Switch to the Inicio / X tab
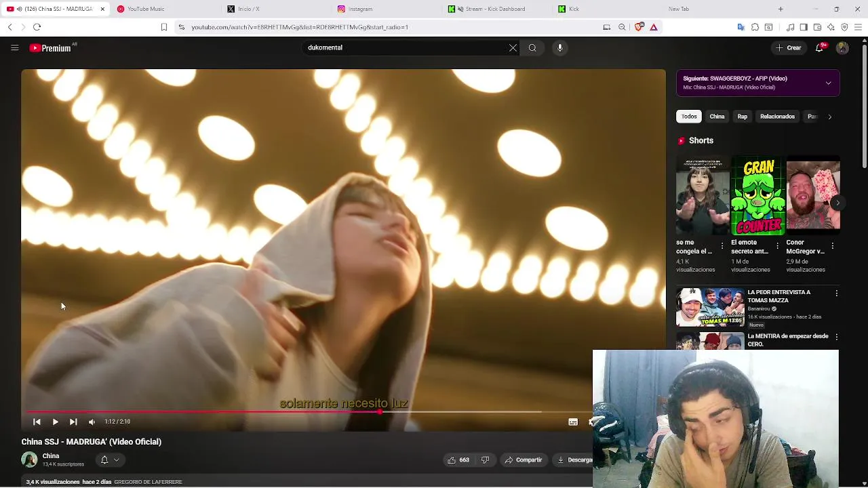This screenshot has height=488, width=868. [277, 9]
